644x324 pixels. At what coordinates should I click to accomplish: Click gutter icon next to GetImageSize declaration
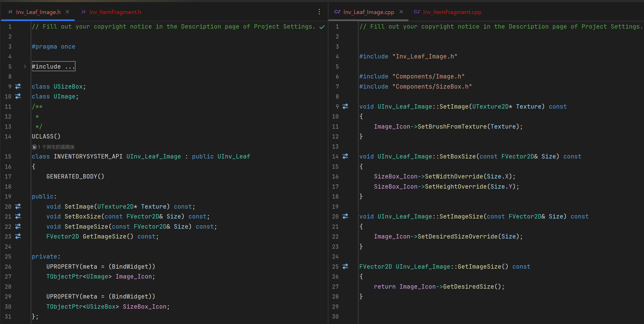(x=18, y=236)
